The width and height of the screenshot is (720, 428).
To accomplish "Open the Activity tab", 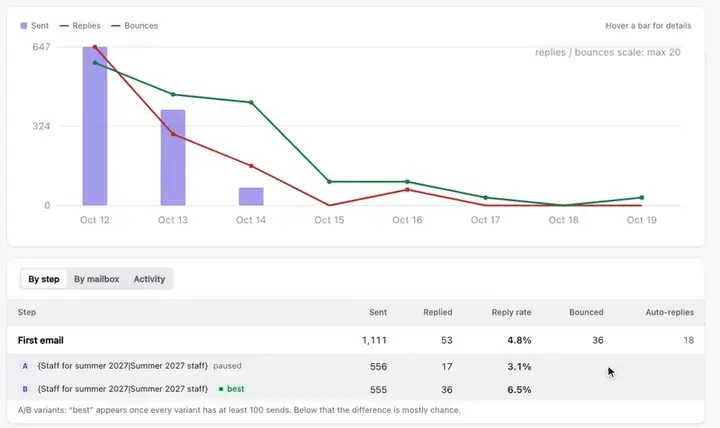I will (149, 279).
